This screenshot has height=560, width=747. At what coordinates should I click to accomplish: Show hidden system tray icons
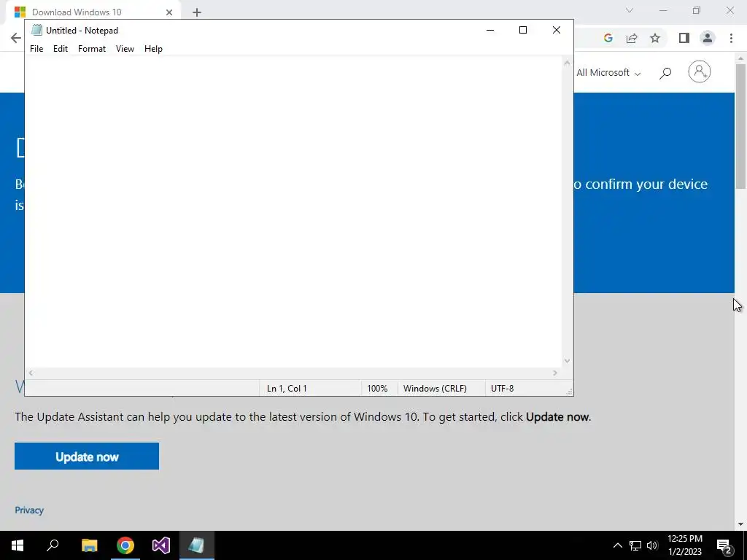click(x=617, y=545)
